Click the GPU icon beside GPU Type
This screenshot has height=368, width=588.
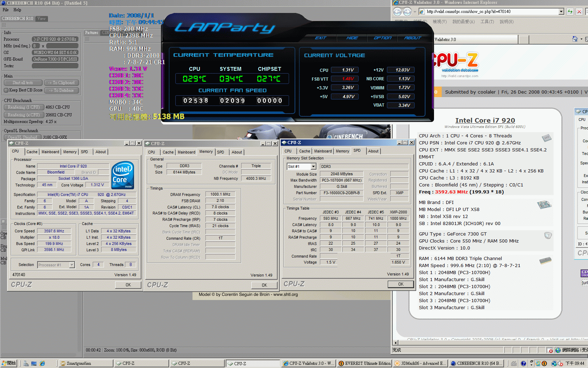coord(548,236)
